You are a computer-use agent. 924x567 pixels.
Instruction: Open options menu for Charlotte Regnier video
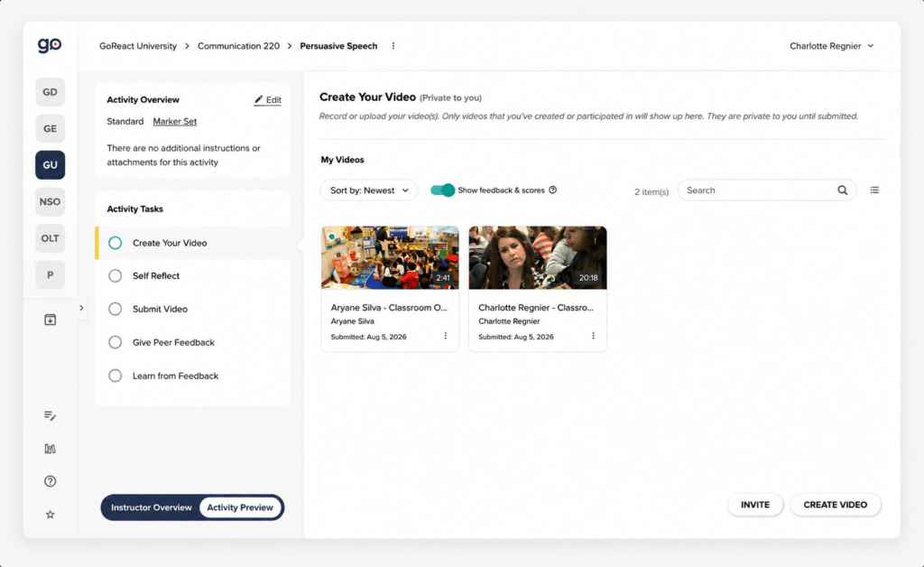coord(593,336)
